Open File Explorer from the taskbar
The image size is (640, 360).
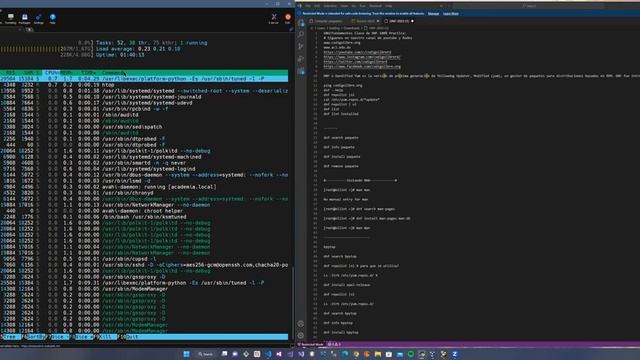(x=378, y=354)
